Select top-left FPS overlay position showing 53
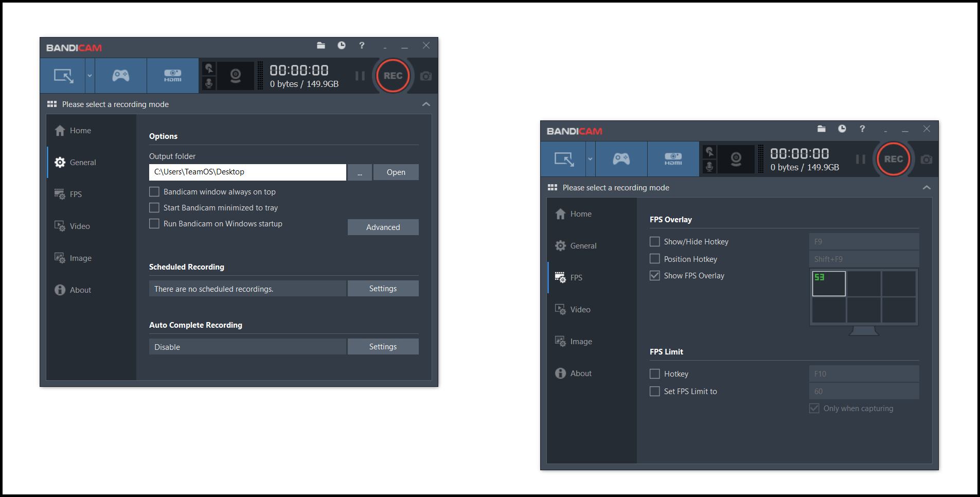This screenshot has height=497, width=980. pos(829,283)
